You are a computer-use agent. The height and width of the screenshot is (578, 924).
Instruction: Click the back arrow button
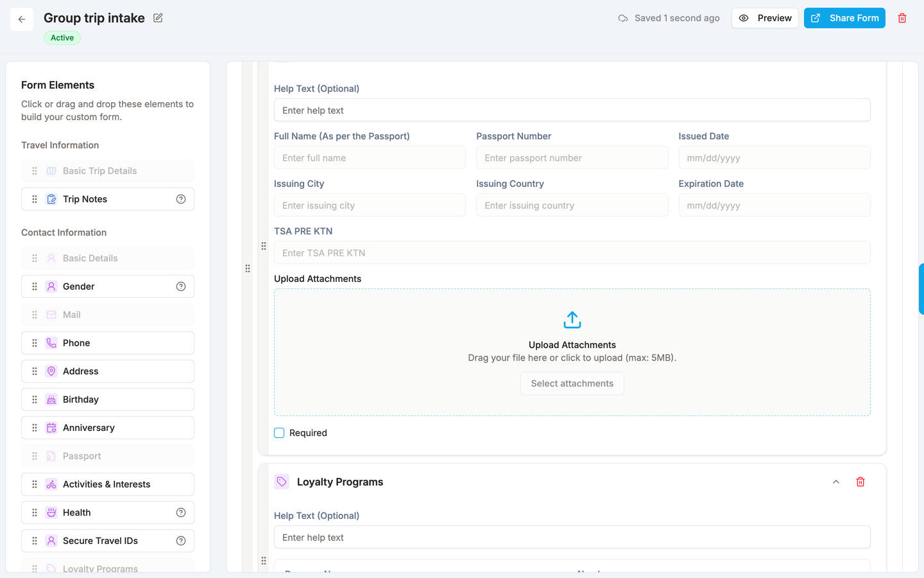point(22,19)
